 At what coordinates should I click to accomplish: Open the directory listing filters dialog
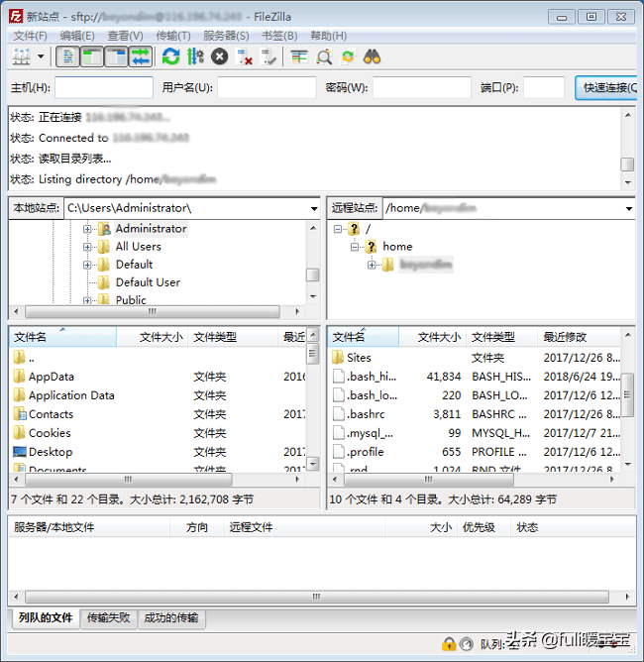[x=299, y=56]
